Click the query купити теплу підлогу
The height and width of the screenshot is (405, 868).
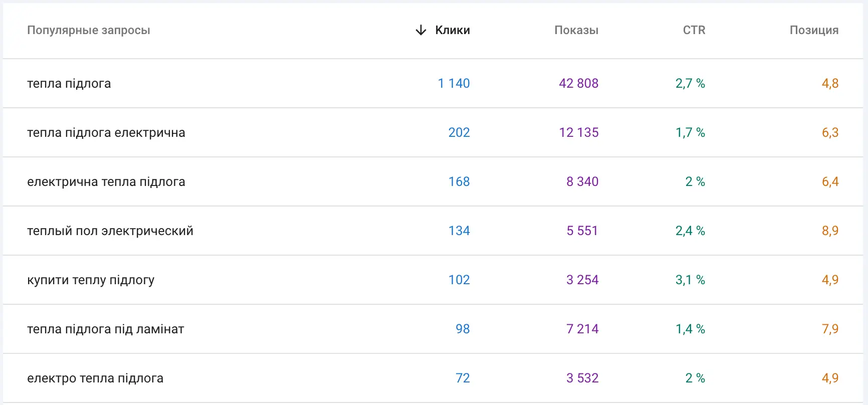tap(91, 280)
